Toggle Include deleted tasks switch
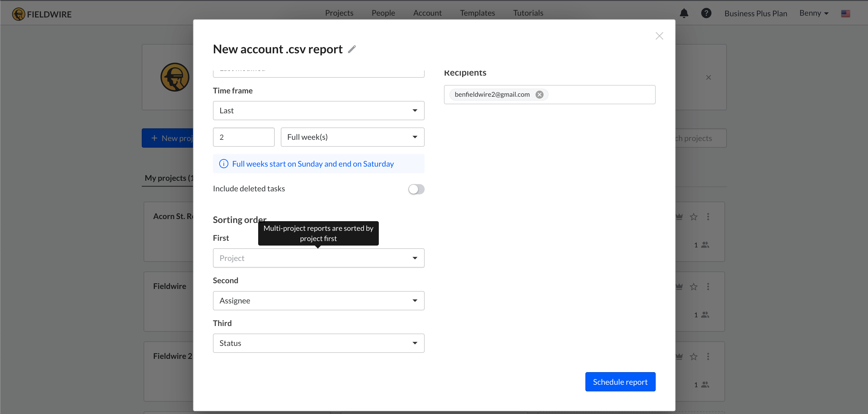 tap(416, 189)
